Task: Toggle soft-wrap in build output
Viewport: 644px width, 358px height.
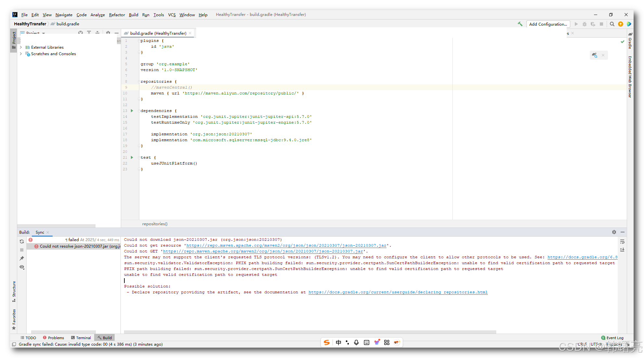Action: [x=622, y=241]
